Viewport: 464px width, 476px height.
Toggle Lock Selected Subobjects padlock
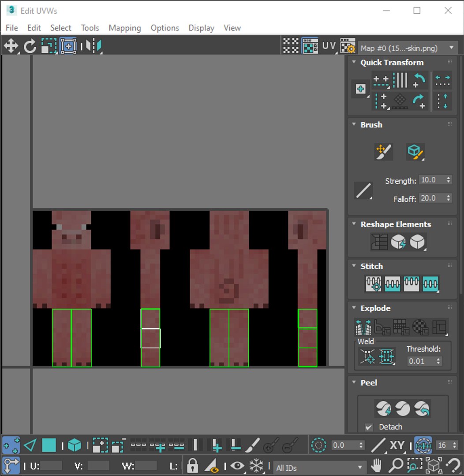(x=192, y=465)
